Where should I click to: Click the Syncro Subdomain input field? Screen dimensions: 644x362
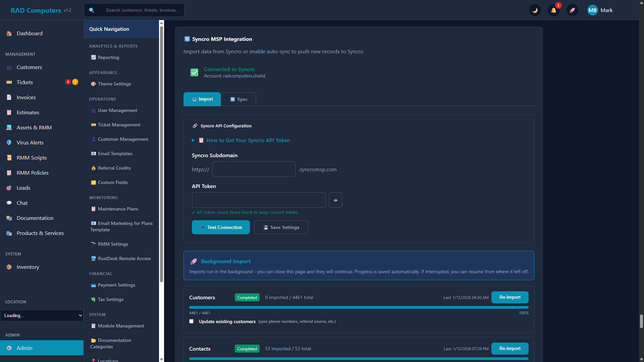click(254, 169)
